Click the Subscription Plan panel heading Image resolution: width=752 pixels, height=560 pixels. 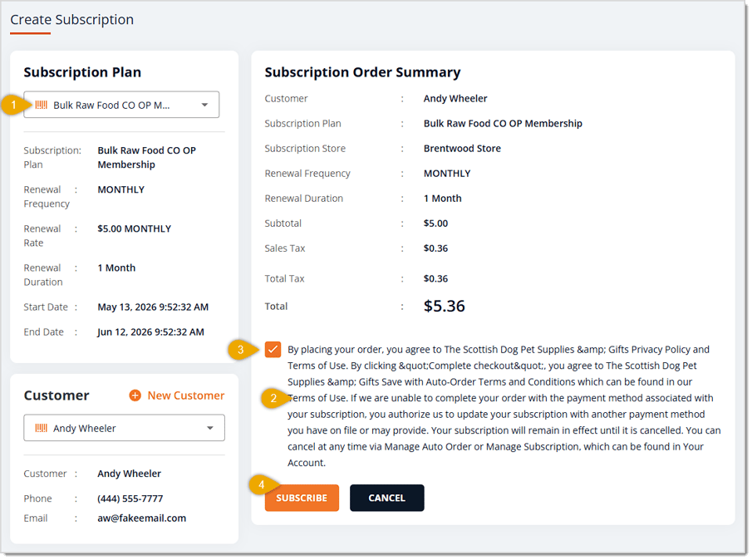tap(82, 72)
